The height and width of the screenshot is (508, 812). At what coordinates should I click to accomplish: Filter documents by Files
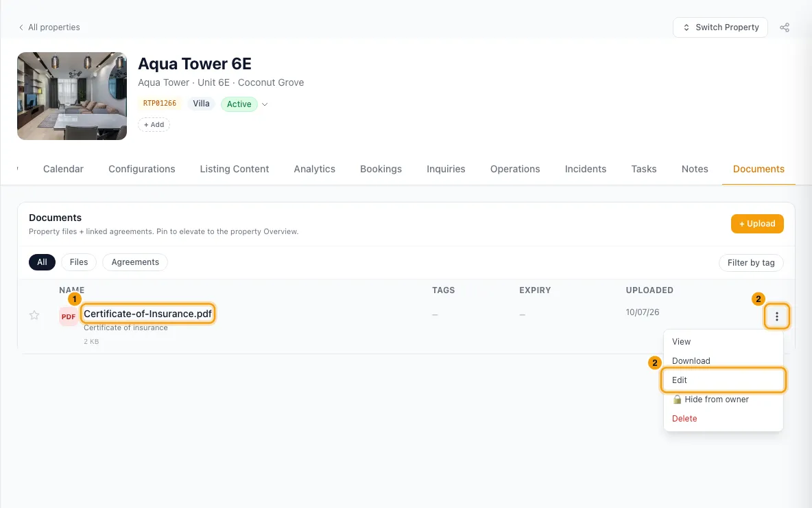[79, 262]
